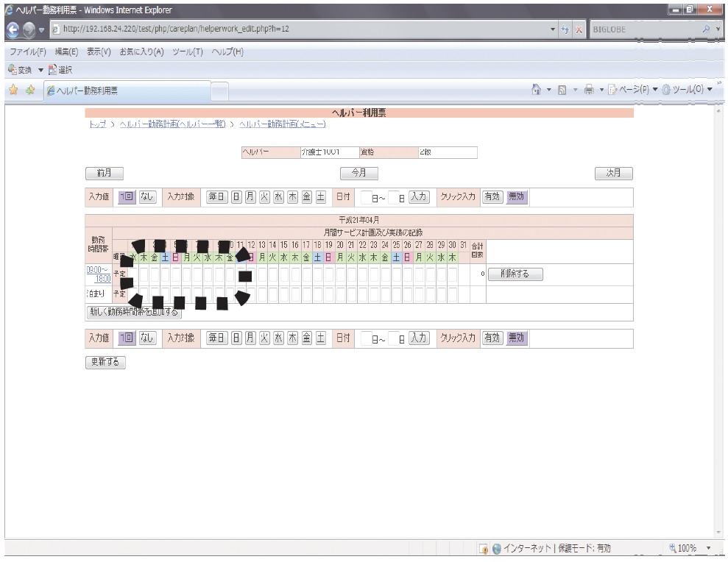This screenshot has height=562, width=728.
Task: Refresh the page using the address bar icon
Action: coord(565,29)
